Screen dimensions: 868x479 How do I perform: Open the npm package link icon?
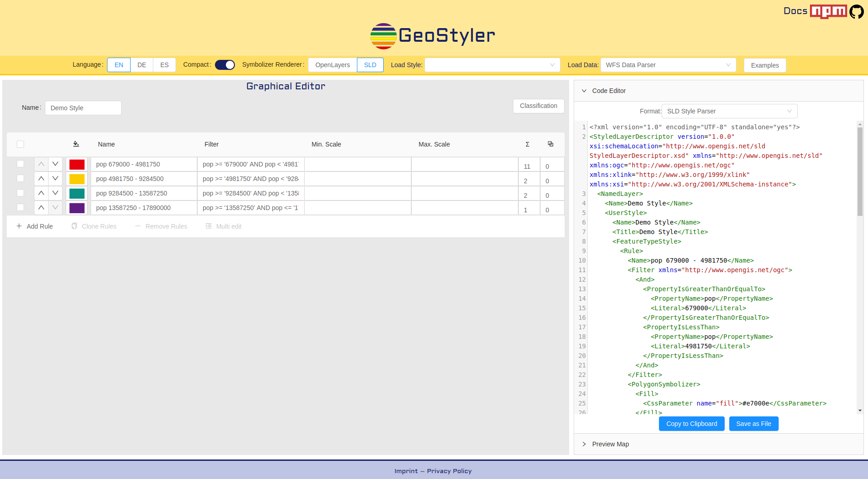coord(828,11)
